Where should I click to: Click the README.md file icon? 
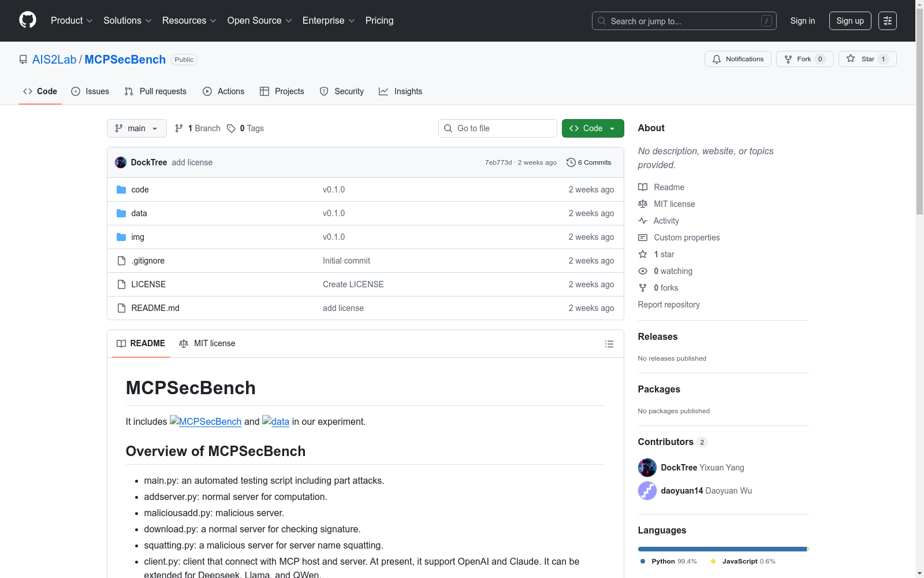click(x=121, y=308)
